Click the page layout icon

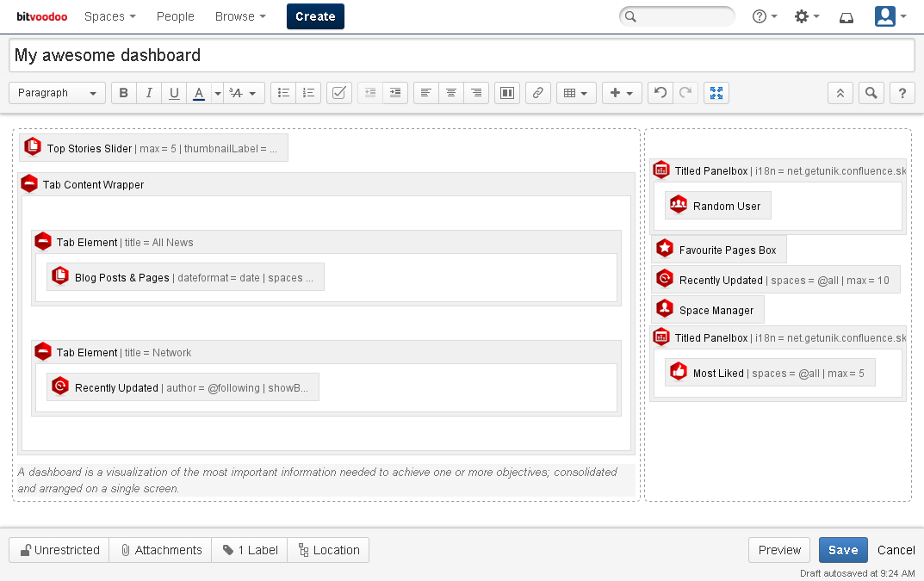click(507, 93)
